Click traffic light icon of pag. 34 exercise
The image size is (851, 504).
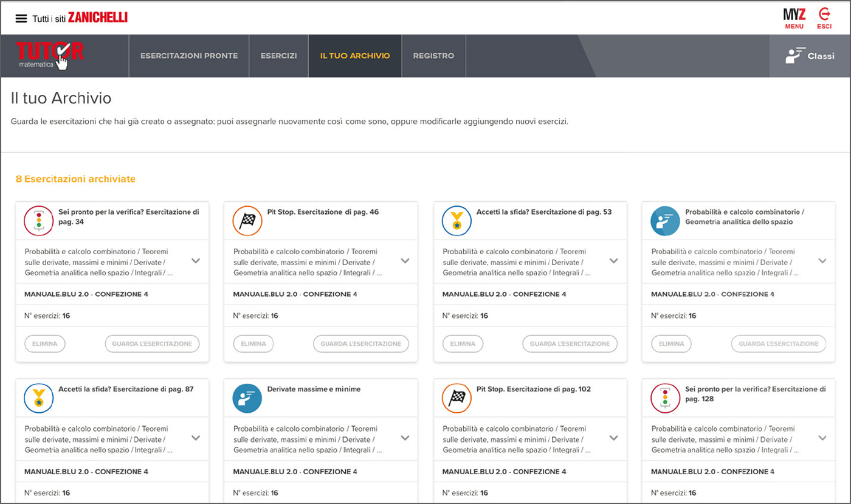click(39, 221)
